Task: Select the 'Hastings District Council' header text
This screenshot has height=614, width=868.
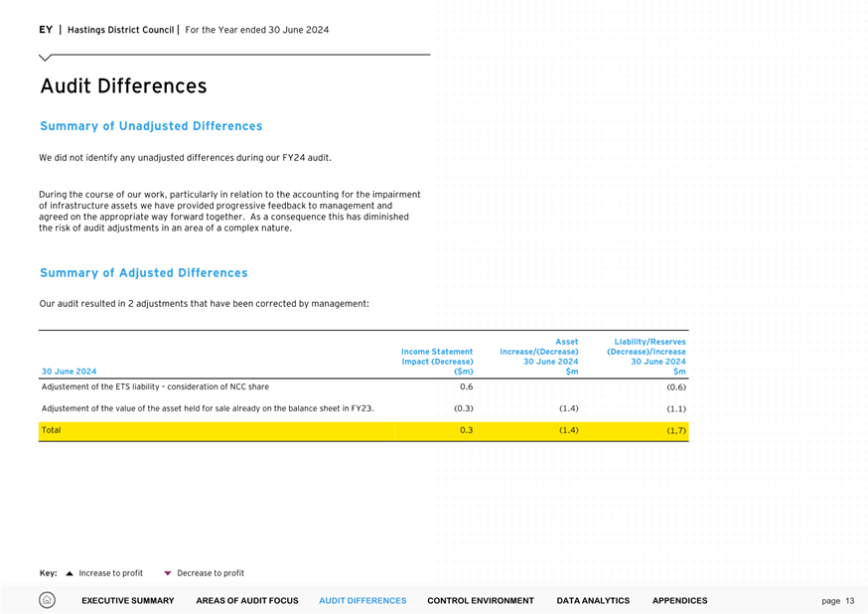Action: click(121, 30)
